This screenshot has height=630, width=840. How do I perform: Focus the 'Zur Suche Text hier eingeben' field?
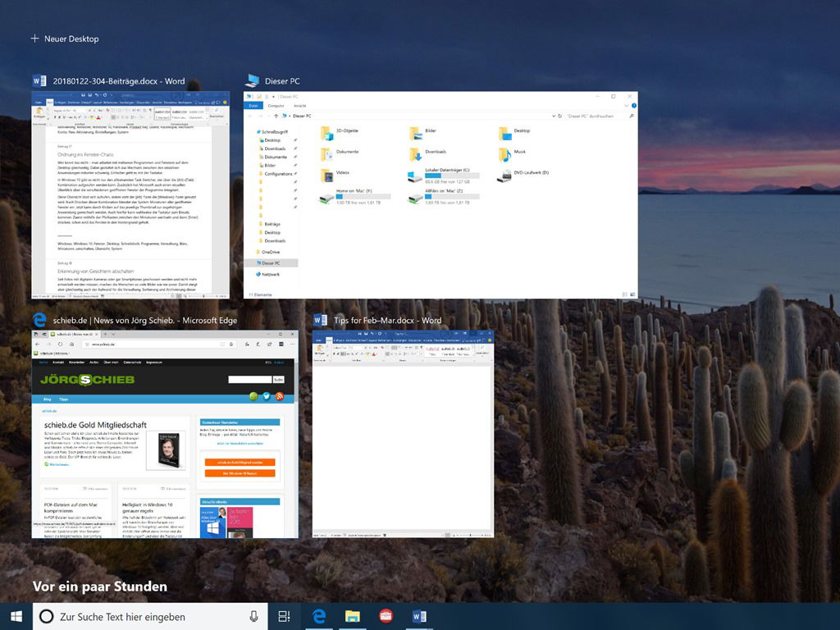pos(148,617)
